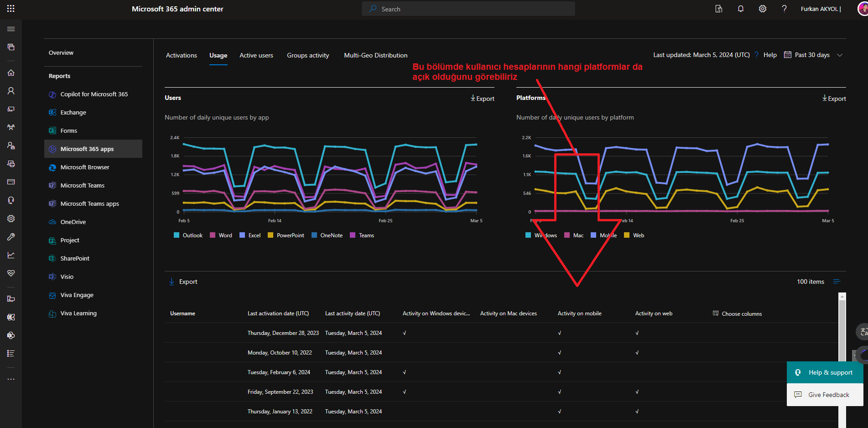The image size is (868, 428).
Task: Click the notifications bell icon
Action: (740, 9)
